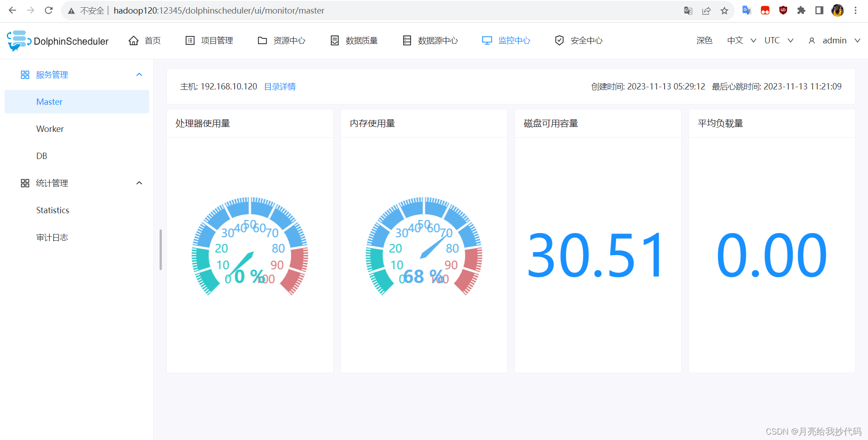
Task: Open the 首页 home menu
Action: pyautogui.click(x=145, y=41)
